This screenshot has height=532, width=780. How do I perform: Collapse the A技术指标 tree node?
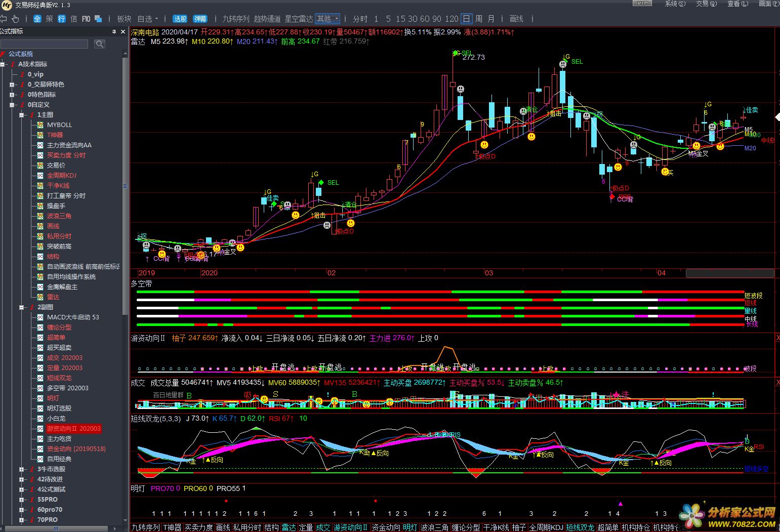(x=3, y=64)
